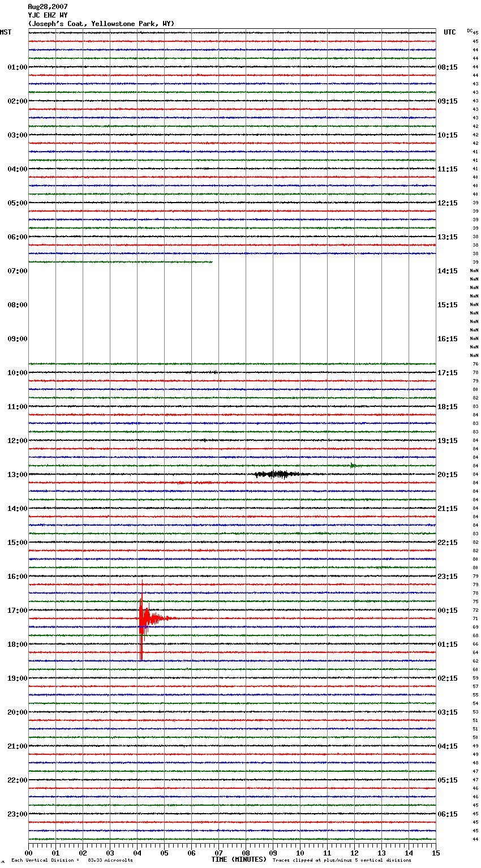Select the station code YJC EHZ WY
This screenshot has height=868, width=481.
coord(48,15)
